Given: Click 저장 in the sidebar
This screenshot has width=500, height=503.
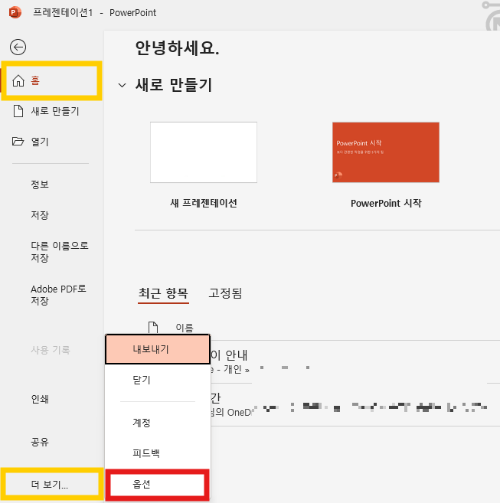Looking at the screenshot, I should click(40, 215).
